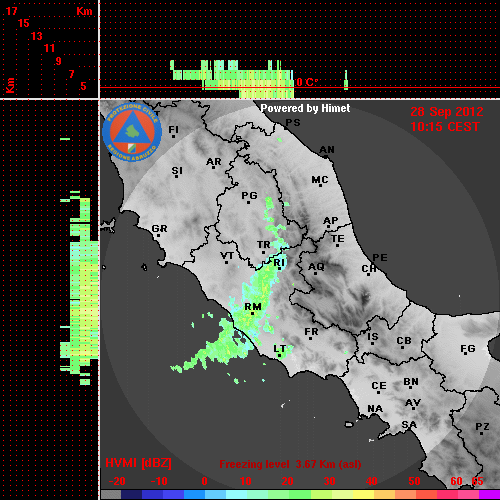Image resolution: width=500 pixels, height=500 pixels.
Task: Click the AN city label
Action: point(327,150)
